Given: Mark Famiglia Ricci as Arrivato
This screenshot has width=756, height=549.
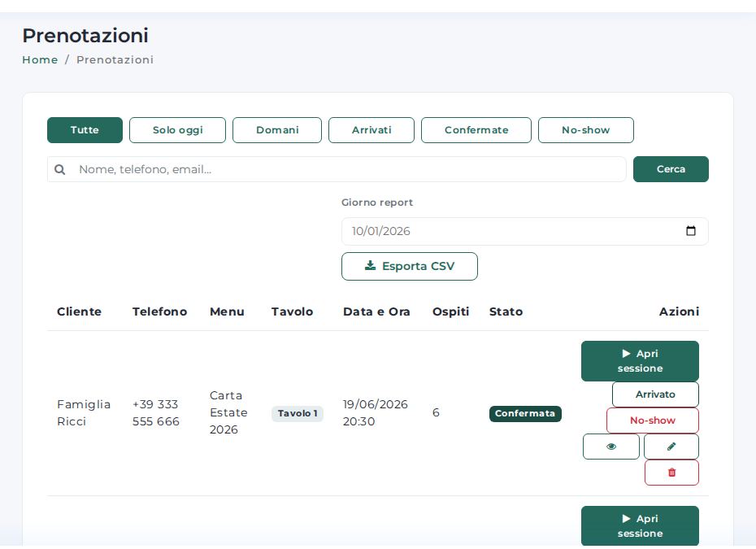Looking at the screenshot, I should (655, 394).
